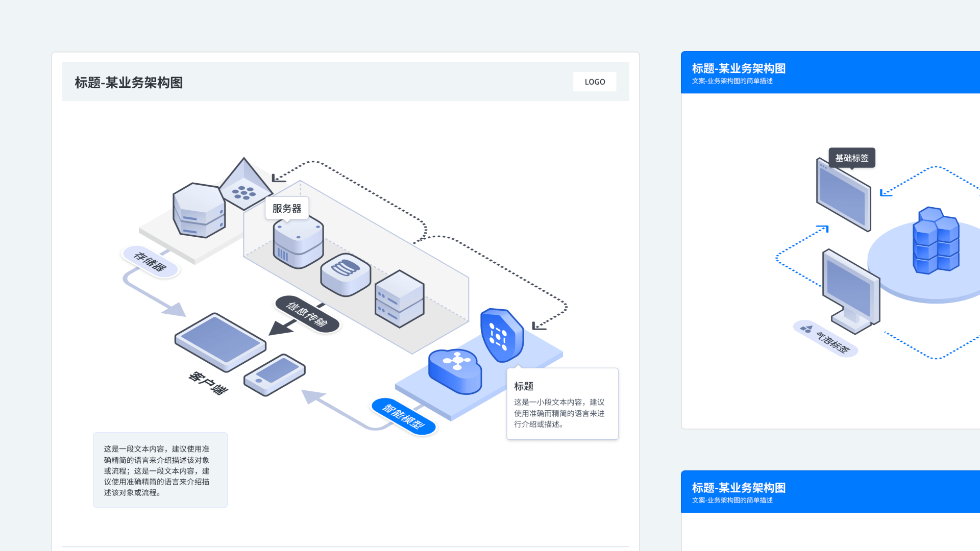
Task: Click the dotted arrowhead near the shield
Action: pos(538,325)
